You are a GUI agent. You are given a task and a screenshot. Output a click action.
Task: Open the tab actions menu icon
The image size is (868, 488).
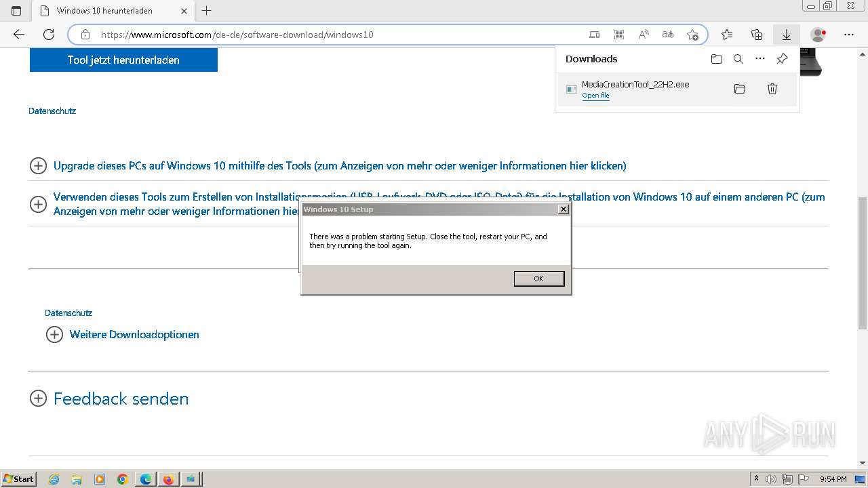pos(16,11)
